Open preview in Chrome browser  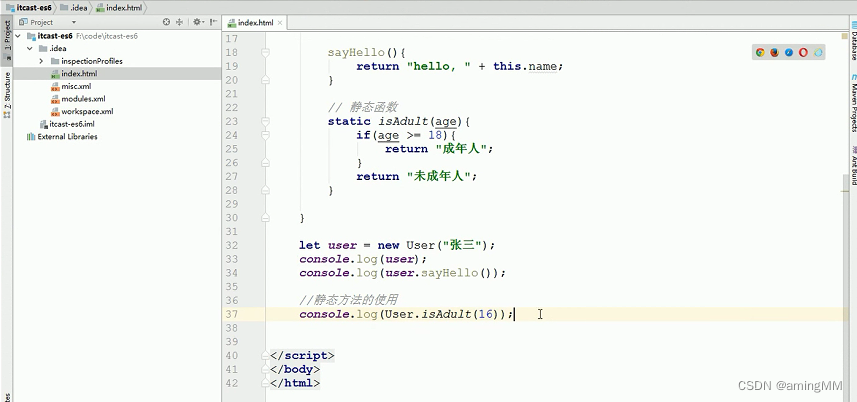click(x=760, y=52)
